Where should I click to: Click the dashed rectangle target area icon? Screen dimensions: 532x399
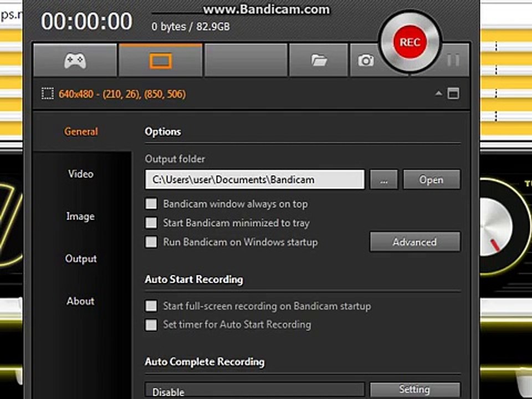48,94
